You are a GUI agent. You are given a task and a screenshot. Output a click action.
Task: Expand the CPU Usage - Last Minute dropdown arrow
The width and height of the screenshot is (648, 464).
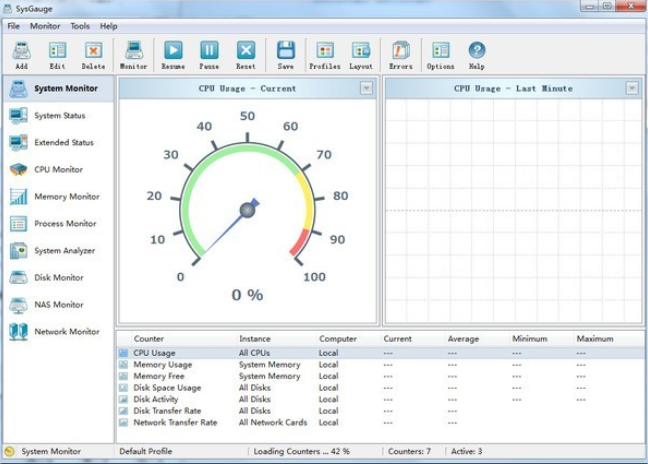click(x=632, y=88)
